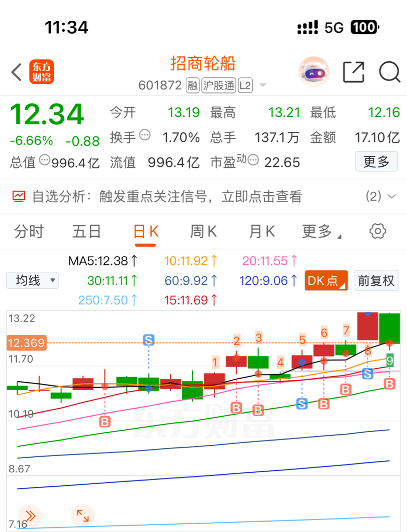
Task: Tap the -6.66% change value
Action: pyautogui.click(x=32, y=140)
